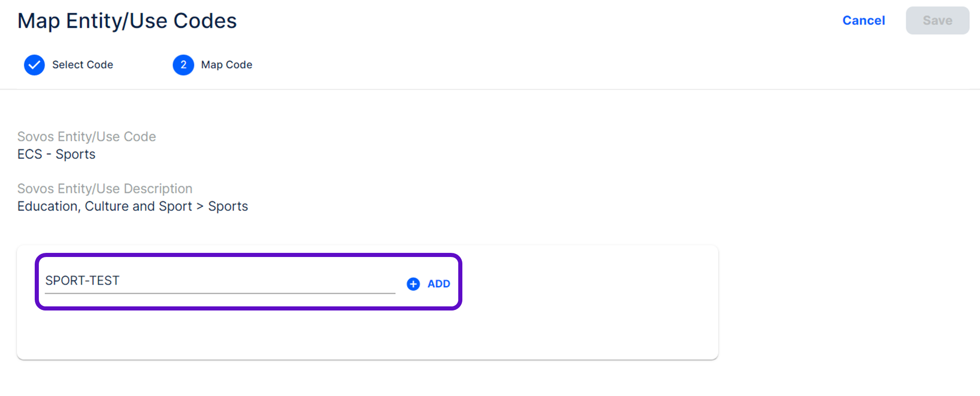
Task: Cancel the entity/use code mapping
Action: click(863, 21)
